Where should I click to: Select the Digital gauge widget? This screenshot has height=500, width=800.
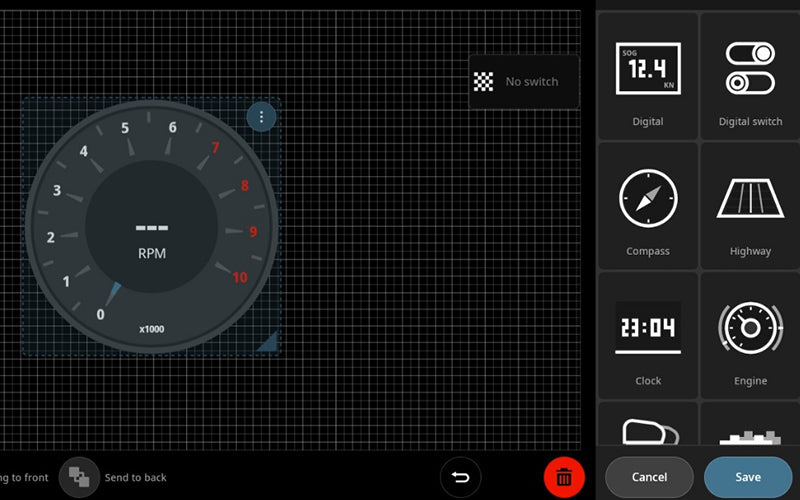(647, 76)
